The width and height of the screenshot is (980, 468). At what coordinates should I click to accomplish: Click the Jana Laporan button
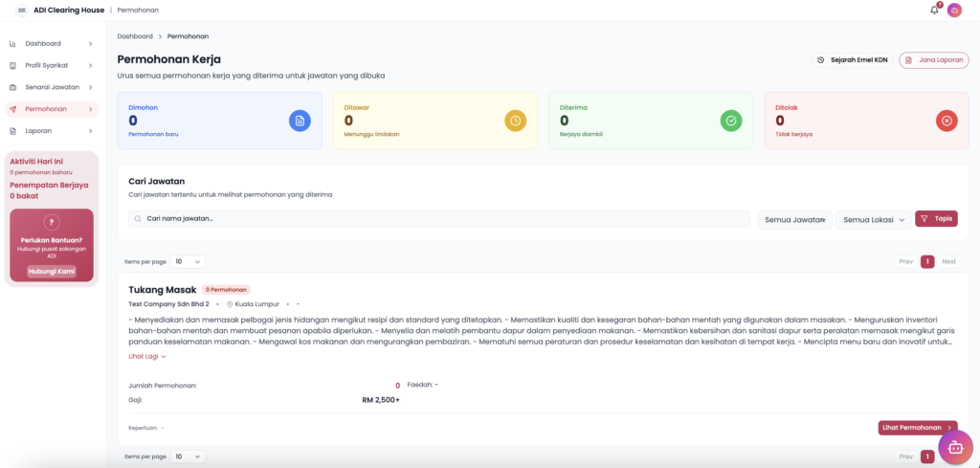point(927,59)
